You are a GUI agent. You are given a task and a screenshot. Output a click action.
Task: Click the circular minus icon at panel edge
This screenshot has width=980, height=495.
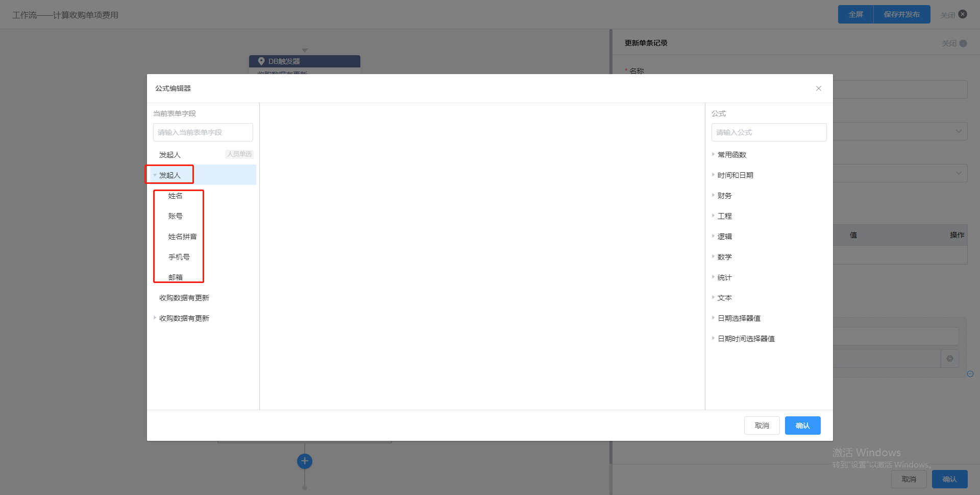click(x=970, y=374)
